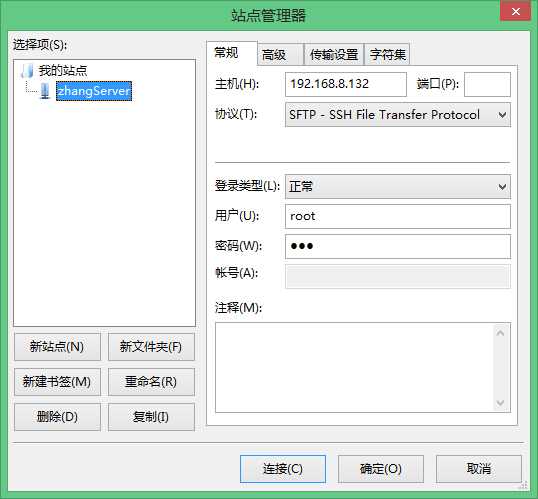Close the 站点管理器 dialog window
Image resolution: width=538 pixels, height=499 pixels.
[515, 11]
